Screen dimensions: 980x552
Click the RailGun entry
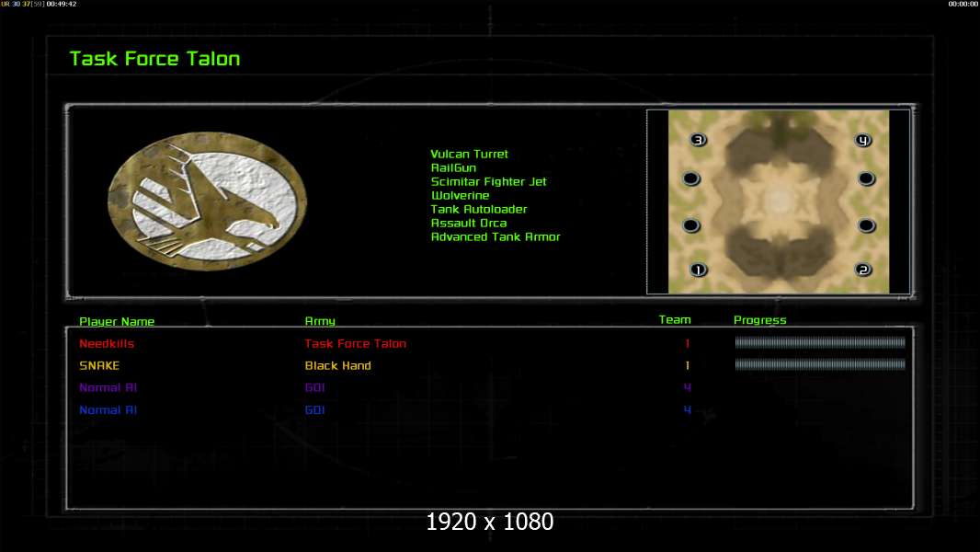point(454,167)
